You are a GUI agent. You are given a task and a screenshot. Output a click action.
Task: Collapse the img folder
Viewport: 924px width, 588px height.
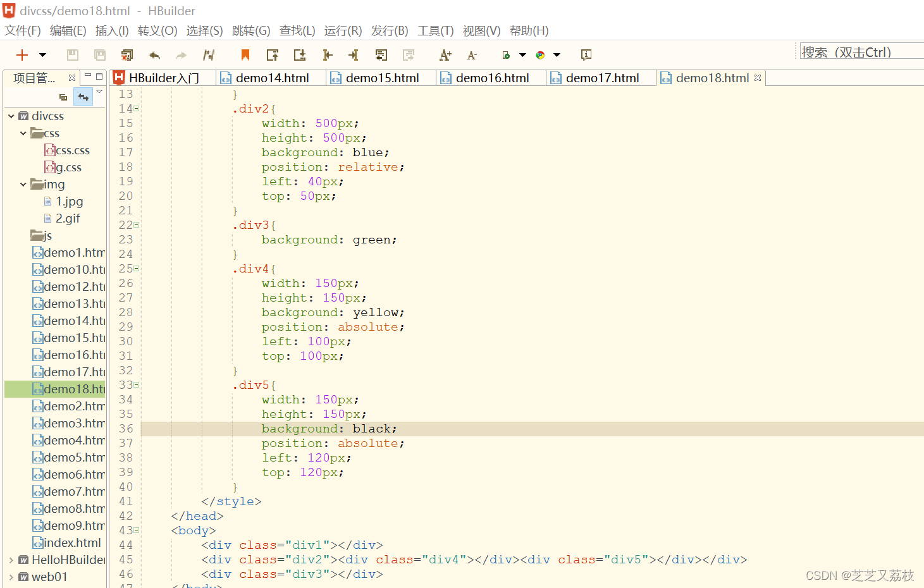[x=23, y=185]
